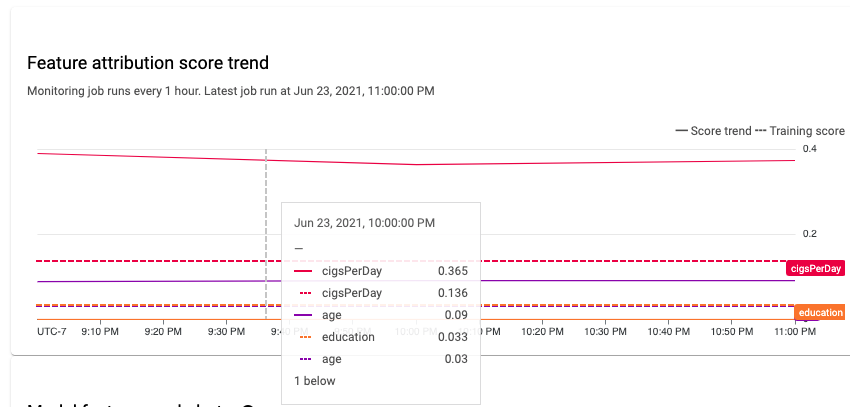Click the vertical dashed hover marker

coord(266,200)
